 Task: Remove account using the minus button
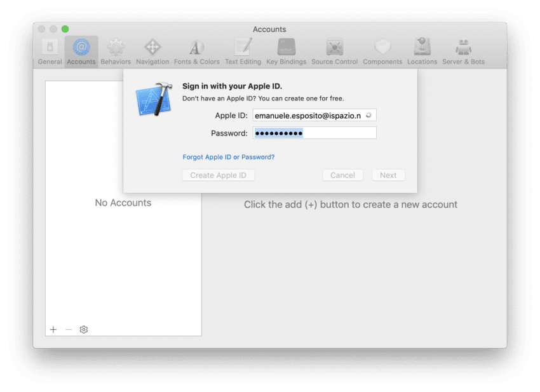pyautogui.click(x=69, y=330)
